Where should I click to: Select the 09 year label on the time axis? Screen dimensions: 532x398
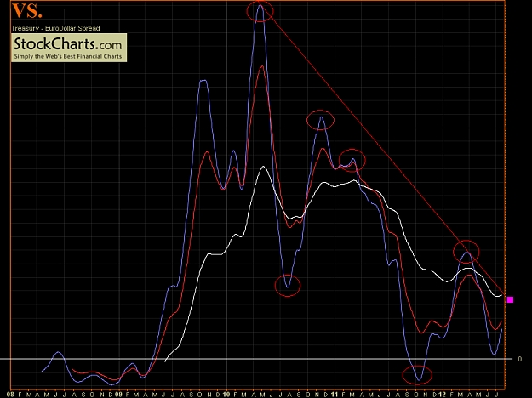[118, 395]
